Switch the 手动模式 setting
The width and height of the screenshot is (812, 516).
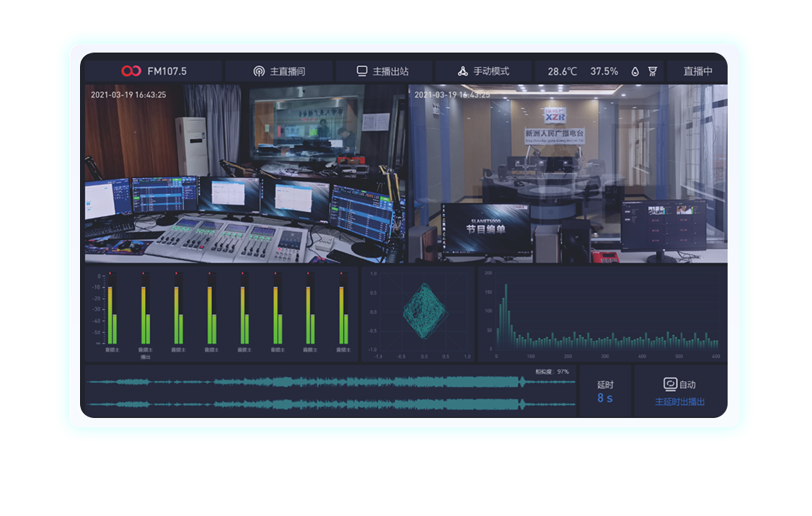(x=491, y=71)
